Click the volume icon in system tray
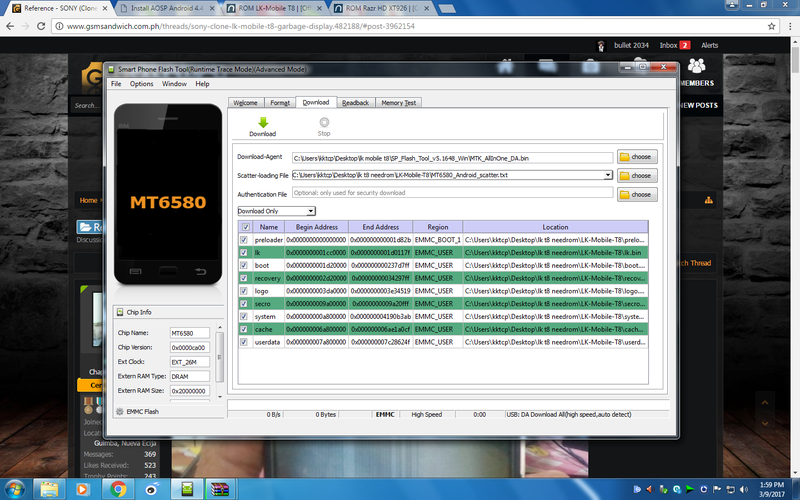 [x=744, y=489]
